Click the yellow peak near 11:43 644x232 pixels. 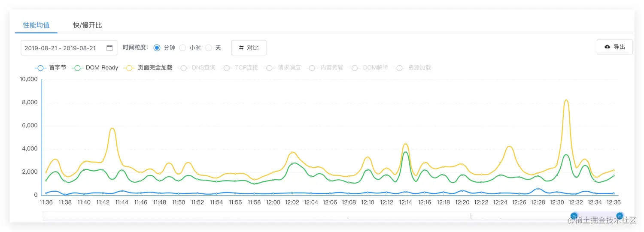[x=112, y=128]
